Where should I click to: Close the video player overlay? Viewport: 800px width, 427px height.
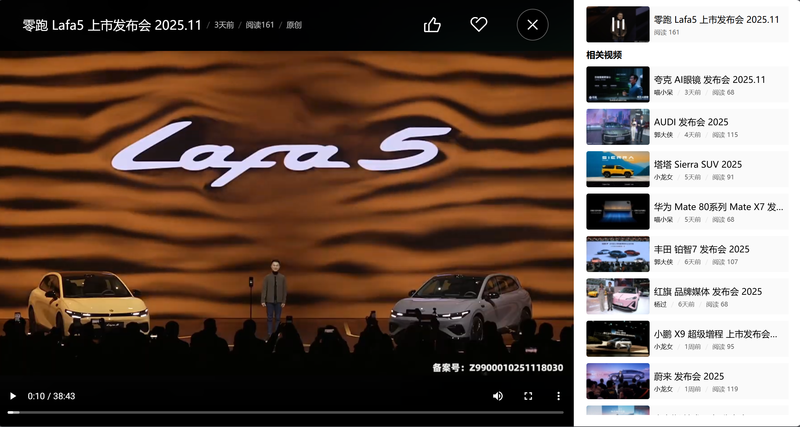pyautogui.click(x=532, y=24)
